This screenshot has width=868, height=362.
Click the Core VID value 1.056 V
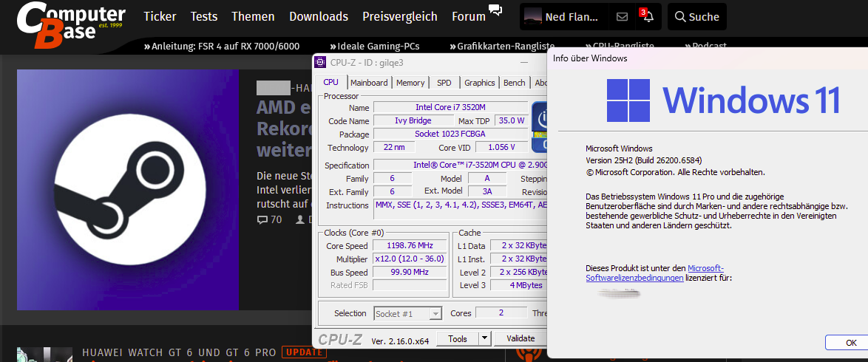(x=502, y=147)
